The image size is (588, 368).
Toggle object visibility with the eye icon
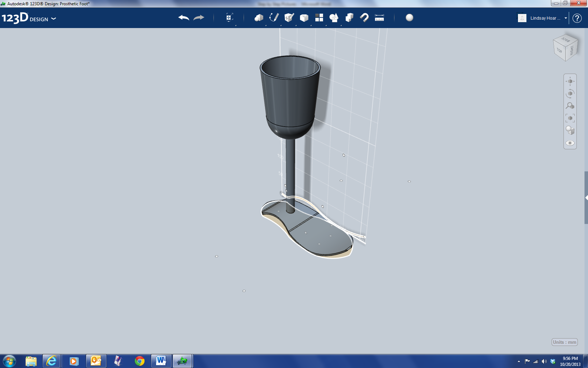(570, 143)
